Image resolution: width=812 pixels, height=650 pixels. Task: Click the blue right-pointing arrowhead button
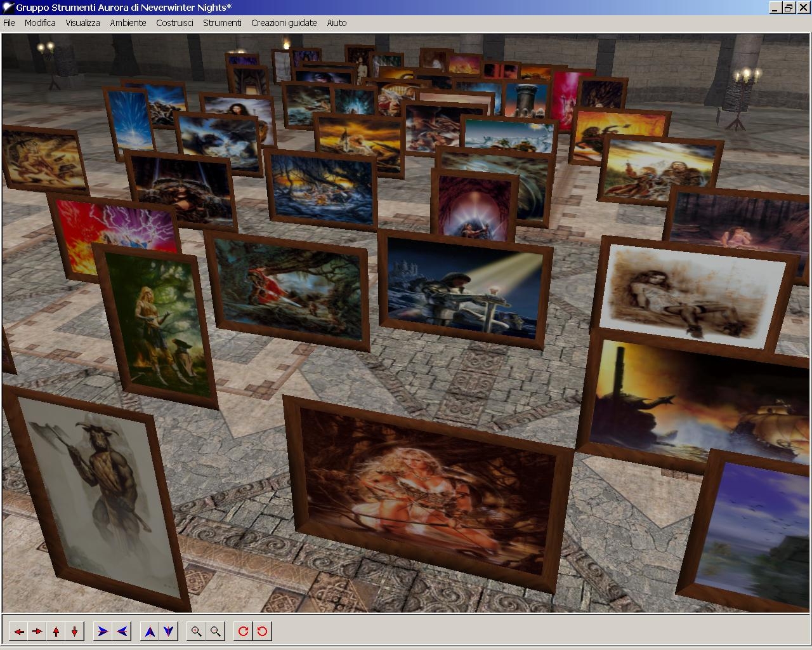coord(103,631)
